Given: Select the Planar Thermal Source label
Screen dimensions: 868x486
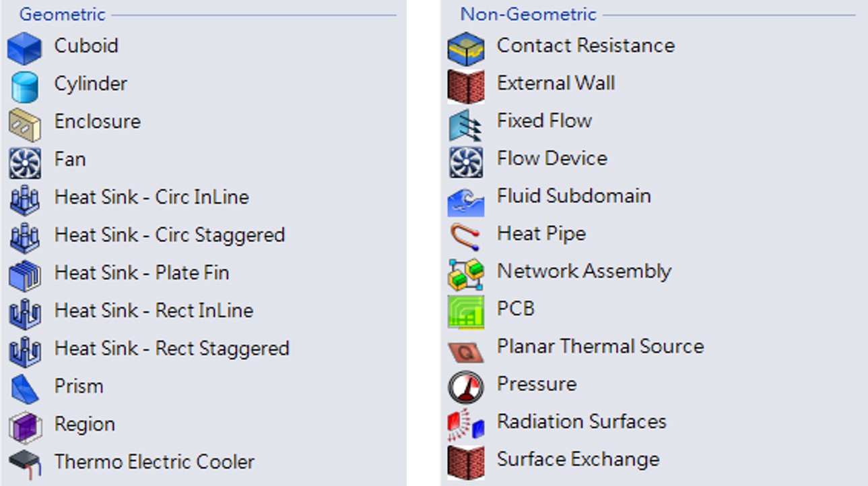Looking at the screenshot, I should (600, 346).
